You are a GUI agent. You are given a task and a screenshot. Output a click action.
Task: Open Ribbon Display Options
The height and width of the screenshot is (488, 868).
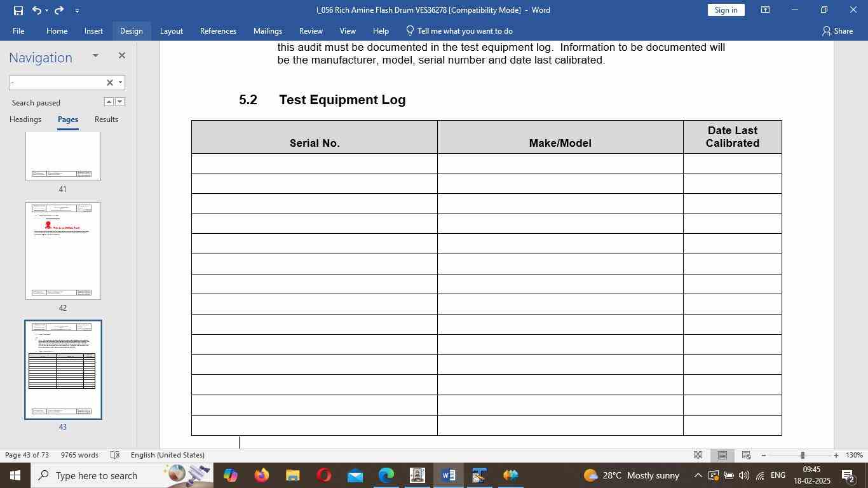(x=766, y=10)
